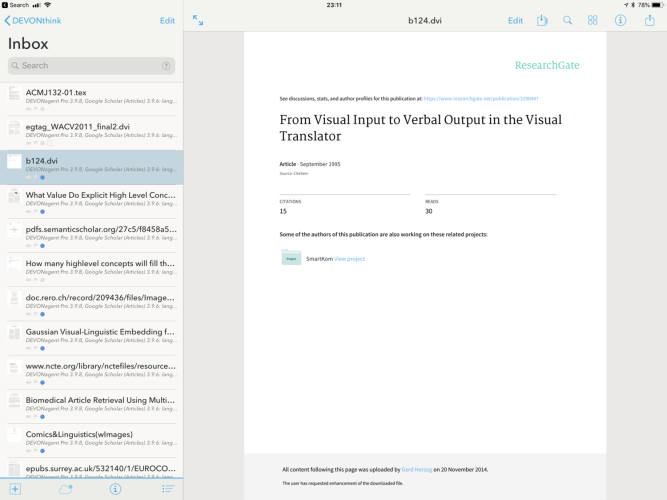Open the move-to-folder icon beside Edit
Viewport: 667px width, 500px height.
pyautogui.click(x=542, y=20)
